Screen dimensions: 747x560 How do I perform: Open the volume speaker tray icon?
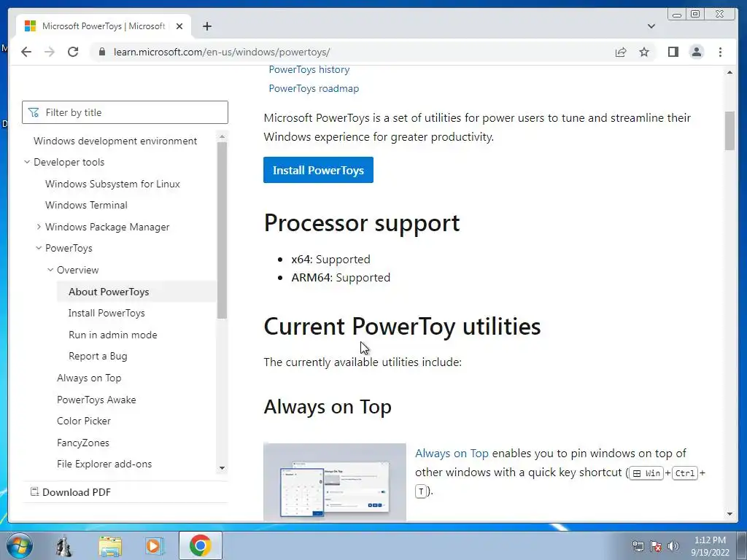[x=673, y=546]
